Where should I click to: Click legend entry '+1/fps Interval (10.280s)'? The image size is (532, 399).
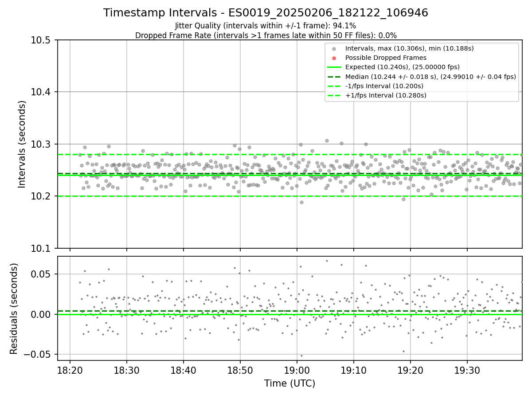[386, 95]
